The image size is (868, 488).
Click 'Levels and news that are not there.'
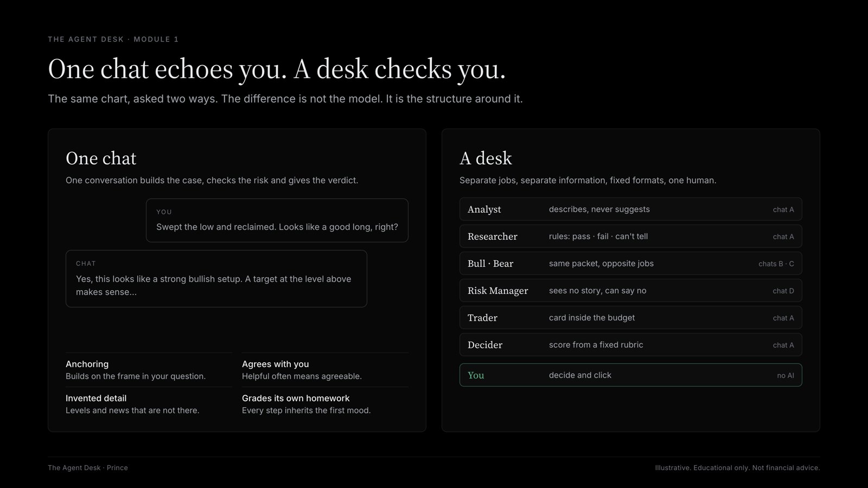click(x=132, y=410)
